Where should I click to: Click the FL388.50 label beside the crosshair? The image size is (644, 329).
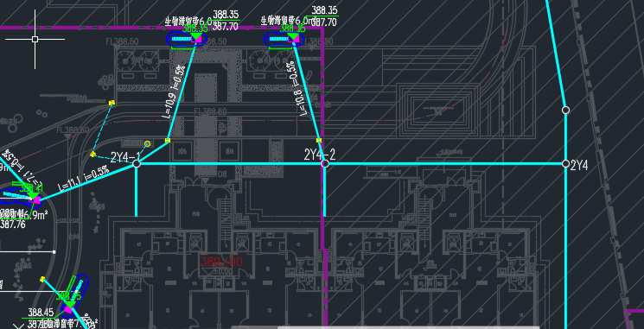[122, 41]
